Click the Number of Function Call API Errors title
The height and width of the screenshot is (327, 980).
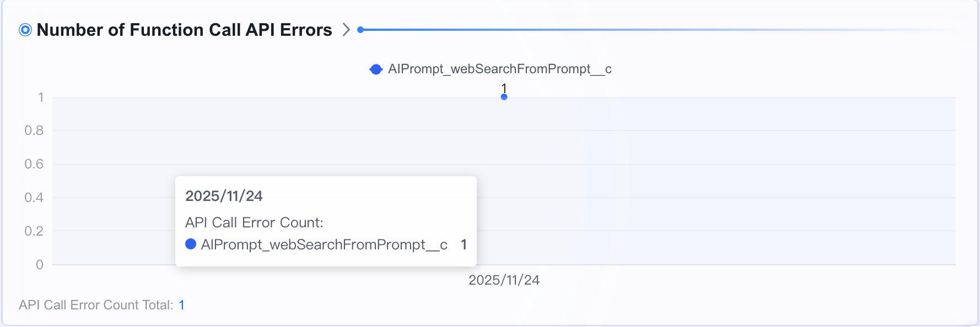click(x=184, y=30)
